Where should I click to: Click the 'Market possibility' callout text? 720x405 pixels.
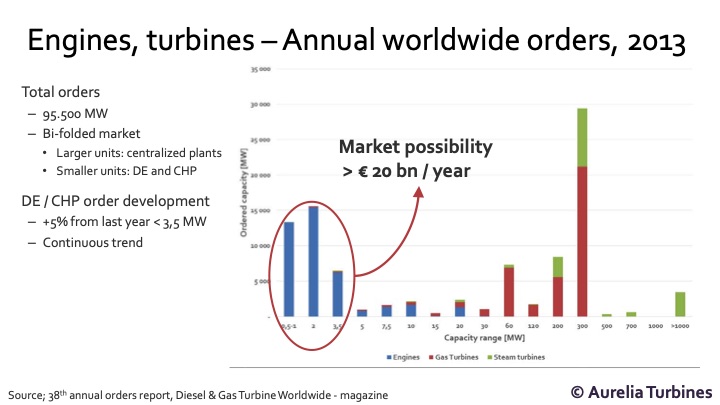click(416, 147)
